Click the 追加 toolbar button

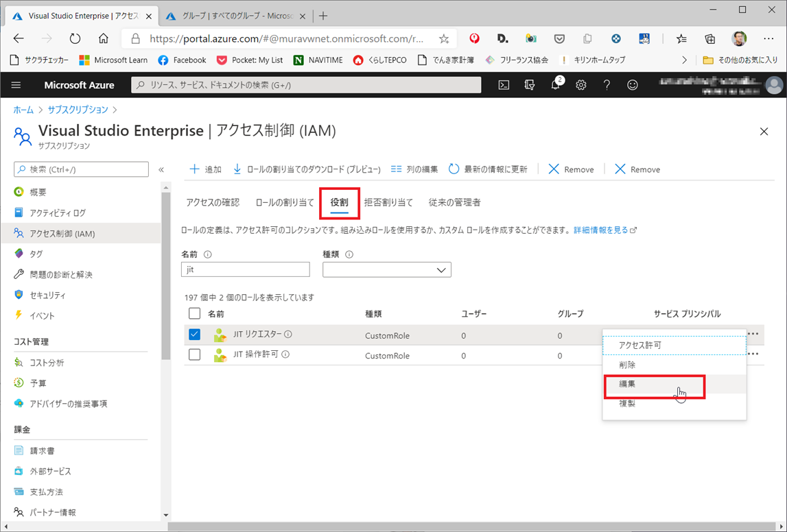pos(205,169)
